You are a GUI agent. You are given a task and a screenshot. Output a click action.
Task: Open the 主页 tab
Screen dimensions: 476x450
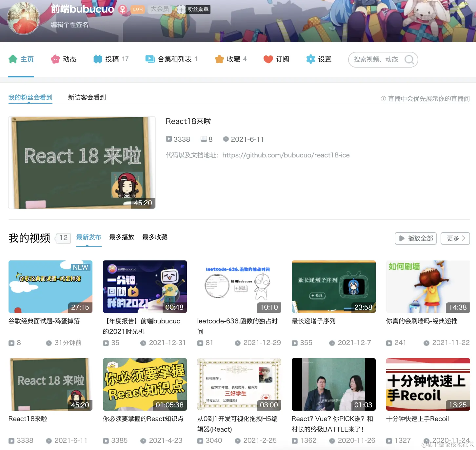(21, 59)
